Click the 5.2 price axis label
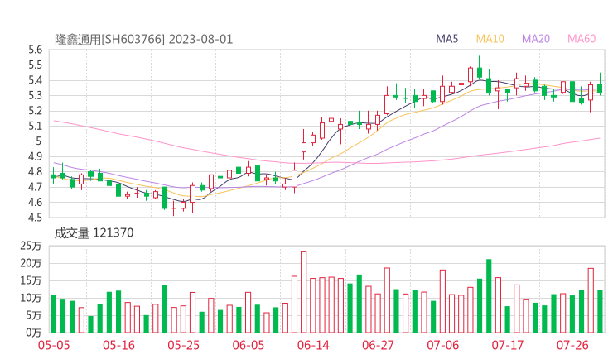 coord(35,111)
